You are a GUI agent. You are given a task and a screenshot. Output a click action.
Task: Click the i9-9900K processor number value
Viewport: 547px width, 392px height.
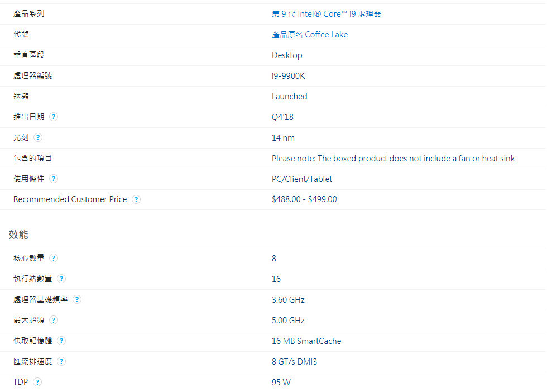(288, 76)
